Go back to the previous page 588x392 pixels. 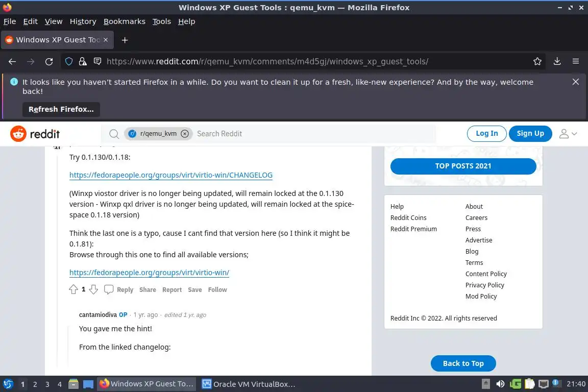pos(12,62)
